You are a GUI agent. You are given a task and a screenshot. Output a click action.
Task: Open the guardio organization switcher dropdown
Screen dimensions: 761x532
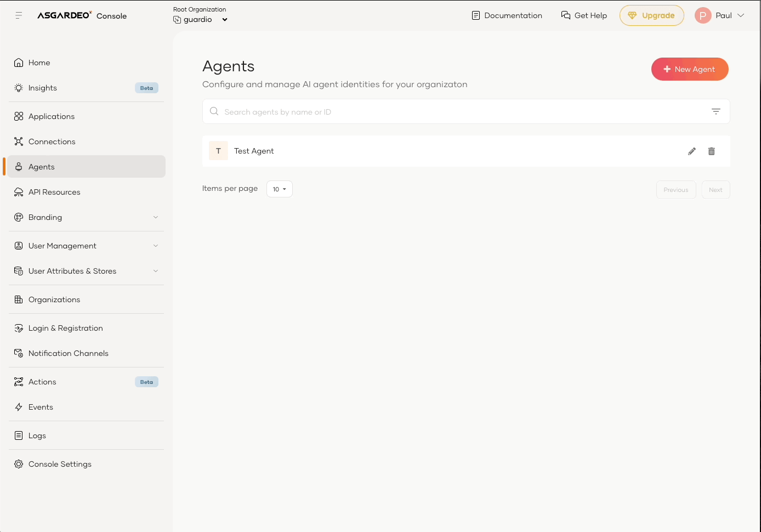coord(224,20)
